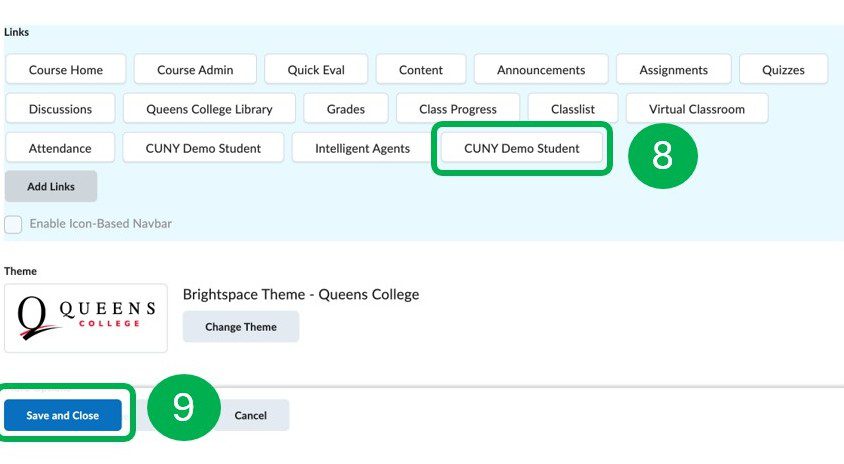The image size is (844, 464).
Task: Click the Quick Eval link button
Action: tap(316, 69)
